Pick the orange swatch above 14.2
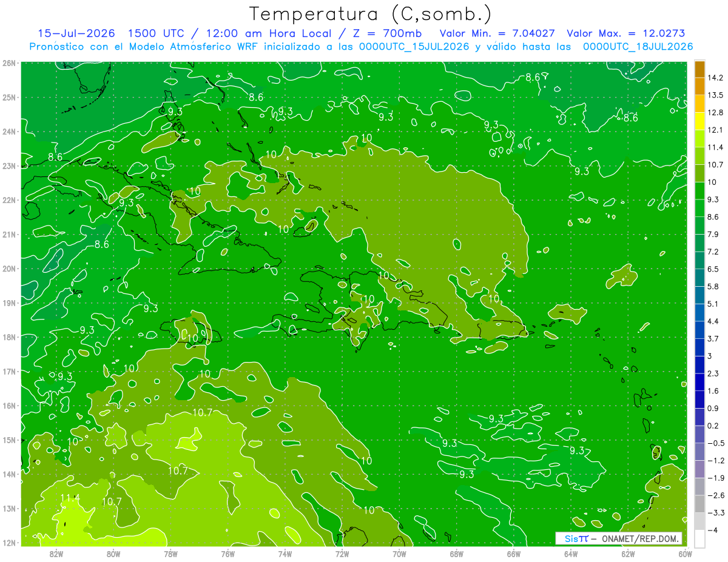This screenshot has width=728, height=562. pos(699,69)
